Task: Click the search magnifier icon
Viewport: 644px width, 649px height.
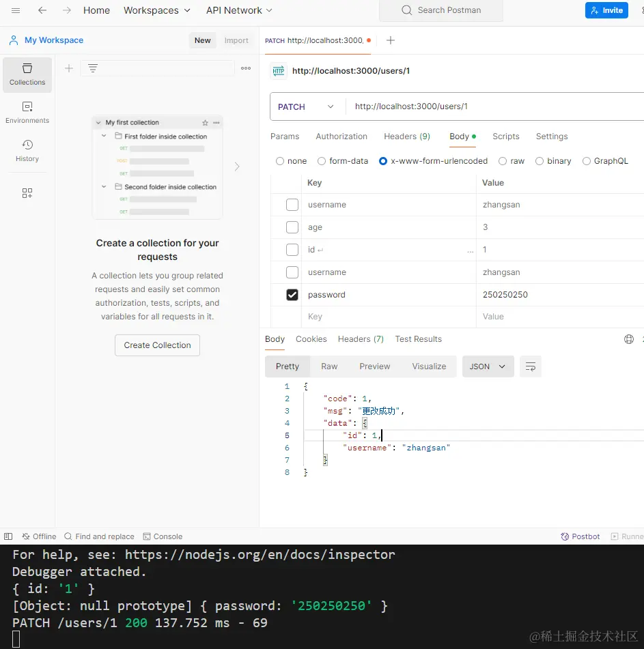Action: point(407,10)
